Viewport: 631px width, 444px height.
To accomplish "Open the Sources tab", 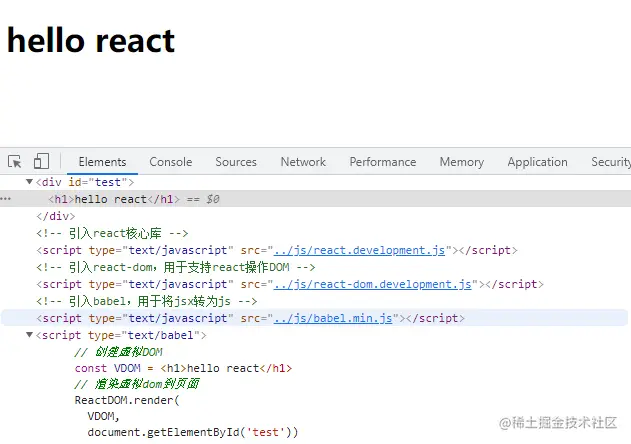I will point(236,162).
